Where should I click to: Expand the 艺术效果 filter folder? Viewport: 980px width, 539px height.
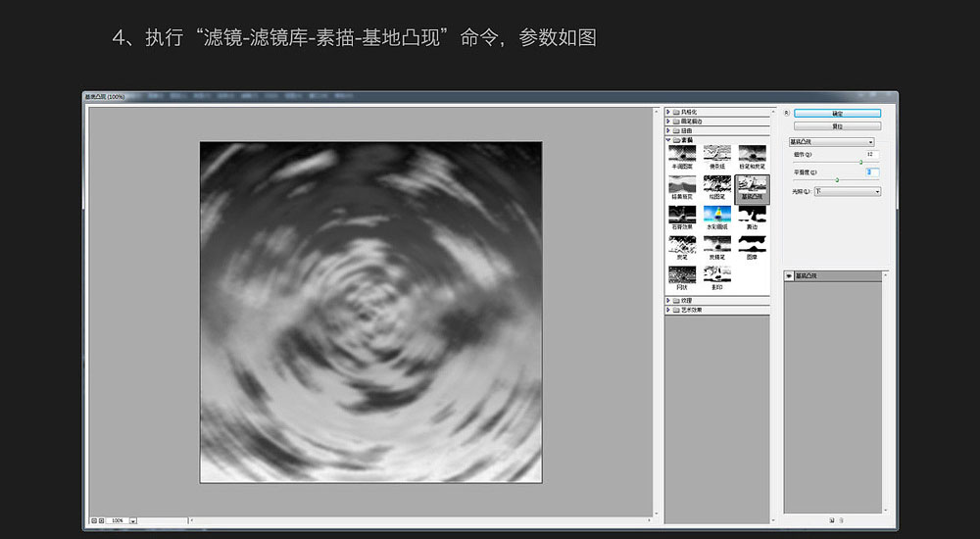pos(668,310)
